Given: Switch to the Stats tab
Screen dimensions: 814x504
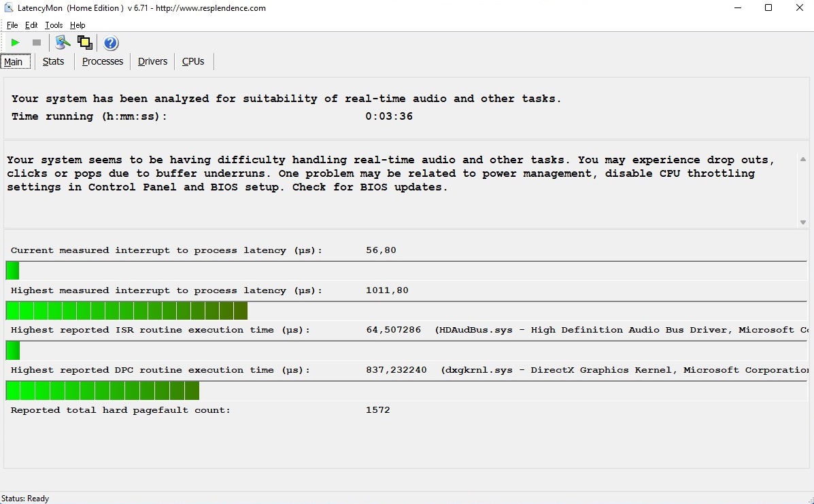Looking at the screenshot, I should coord(53,61).
